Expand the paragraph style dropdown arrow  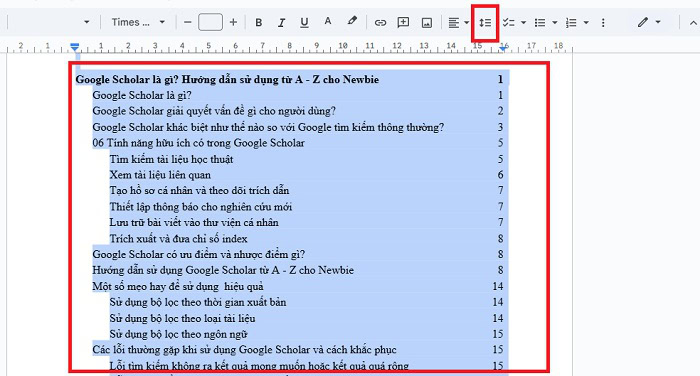tap(87, 22)
